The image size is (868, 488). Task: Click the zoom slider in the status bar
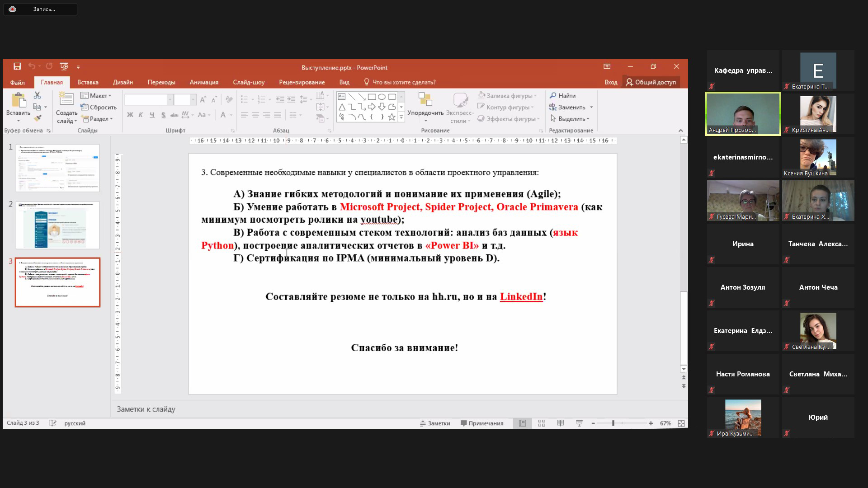(613, 423)
